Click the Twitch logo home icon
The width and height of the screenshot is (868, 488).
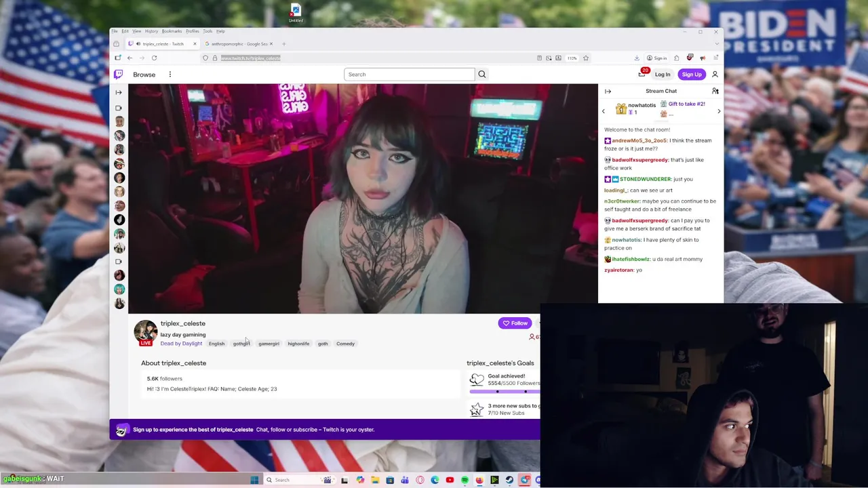point(118,75)
